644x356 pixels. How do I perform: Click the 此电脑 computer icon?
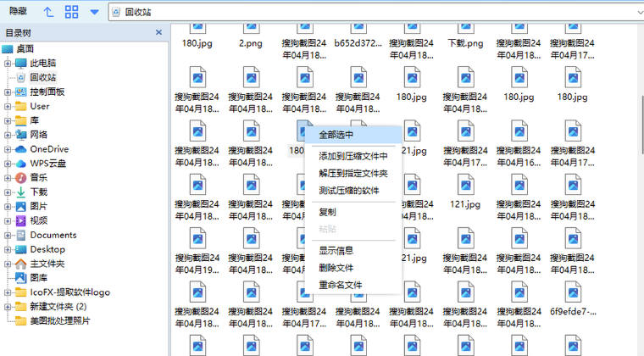tap(21, 64)
